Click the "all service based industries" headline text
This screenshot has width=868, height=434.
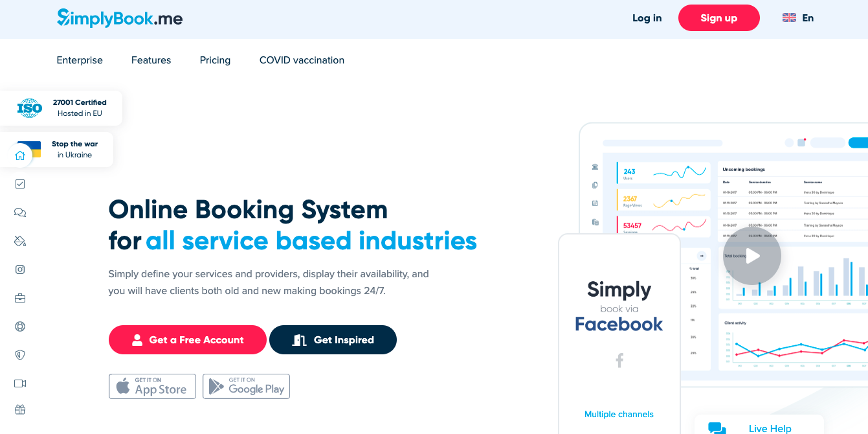[311, 241]
